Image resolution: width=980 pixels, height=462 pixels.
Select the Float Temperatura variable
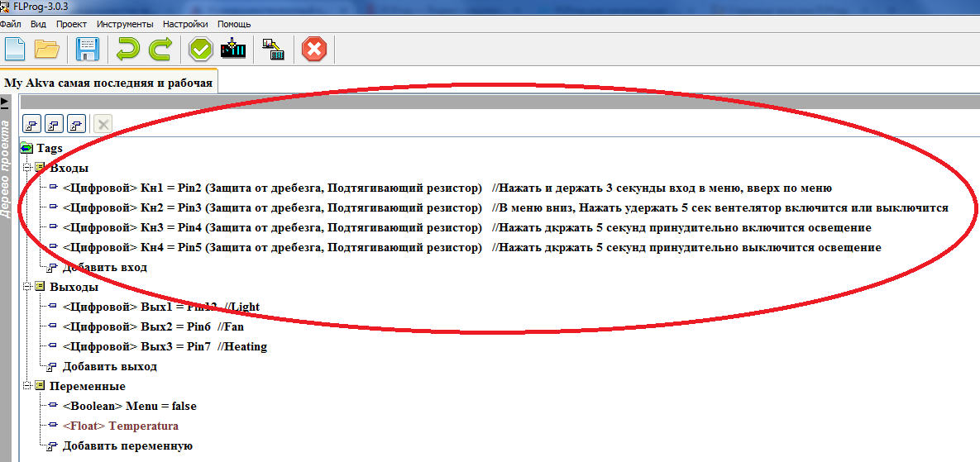coord(120,426)
